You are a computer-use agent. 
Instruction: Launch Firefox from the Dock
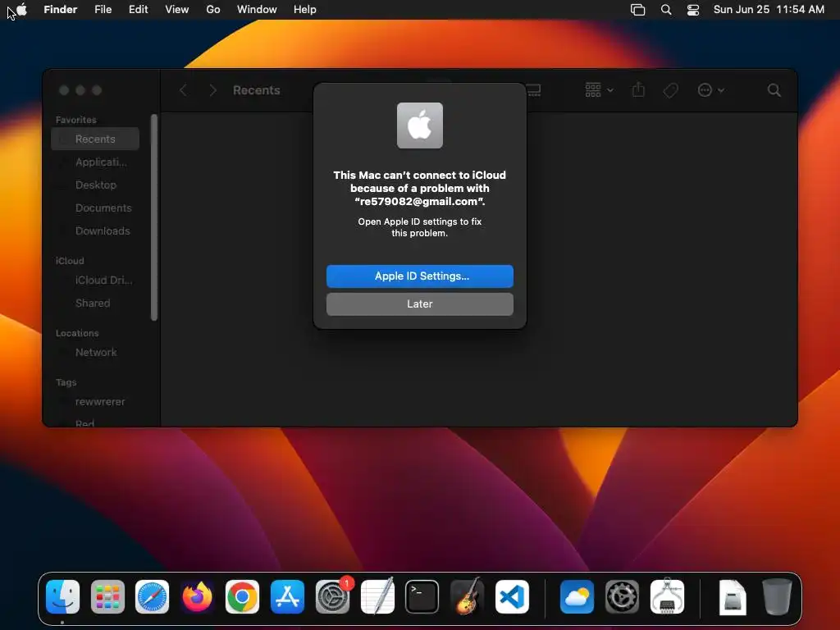(197, 597)
